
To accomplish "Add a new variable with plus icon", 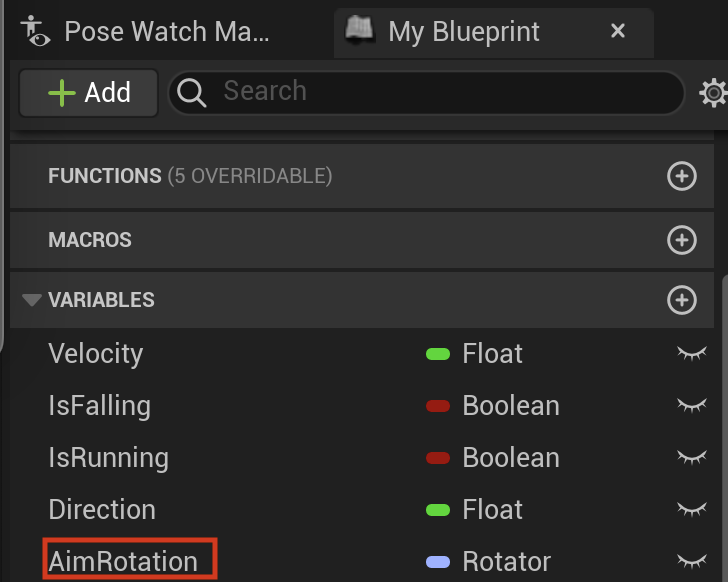I will pyautogui.click(x=682, y=300).
